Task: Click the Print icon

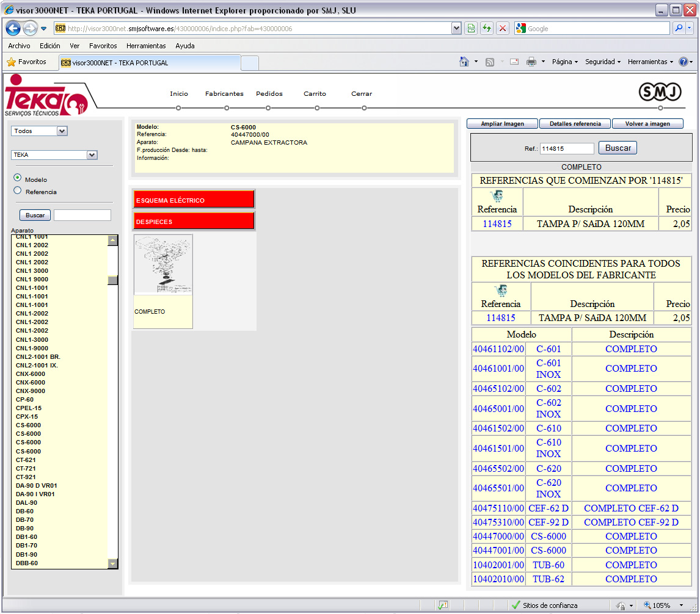Action: (531, 62)
